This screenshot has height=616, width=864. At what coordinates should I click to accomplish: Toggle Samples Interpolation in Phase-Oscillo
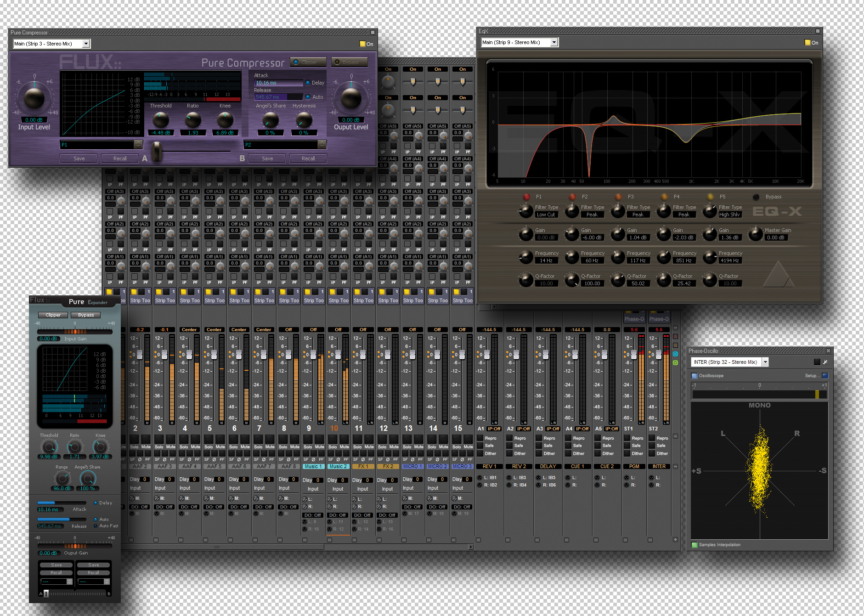[x=695, y=545]
